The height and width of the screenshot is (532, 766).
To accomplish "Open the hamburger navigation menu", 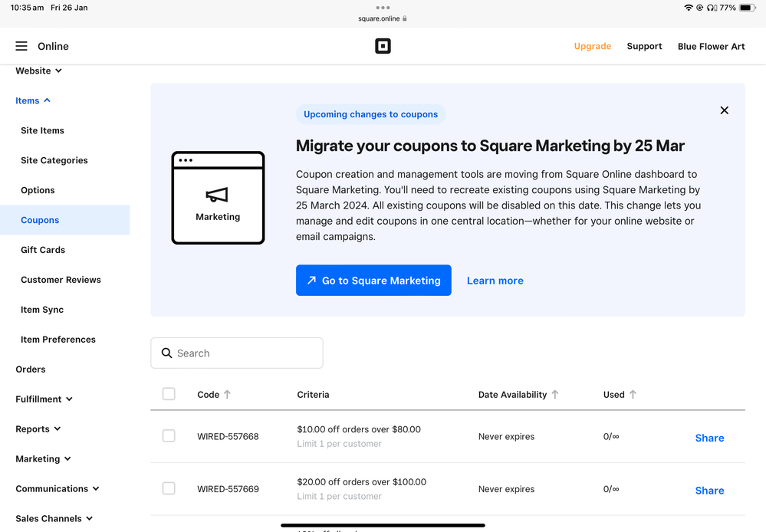I will pos(21,46).
